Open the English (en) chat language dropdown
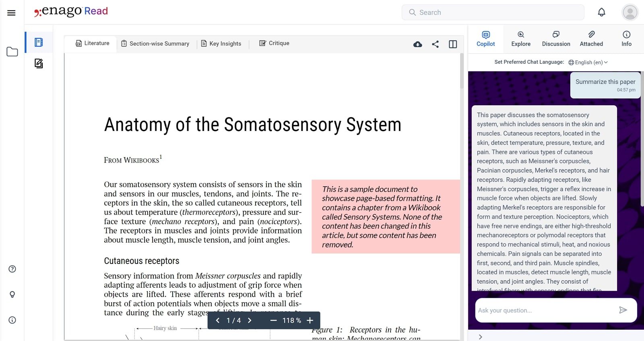Image resolution: width=644 pixels, height=341 pixels. tap(588, 62)
